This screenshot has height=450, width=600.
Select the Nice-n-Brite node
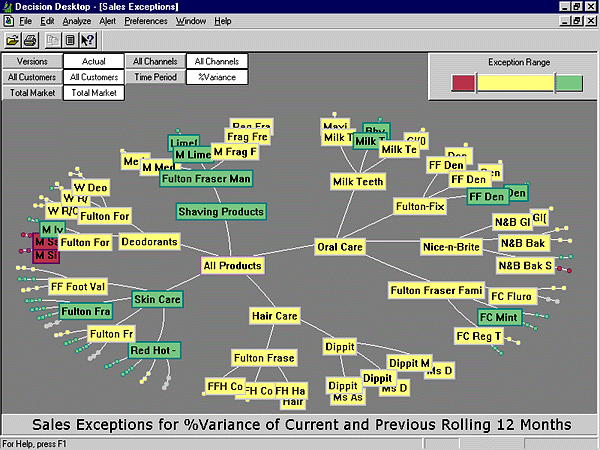click(452, 247)
